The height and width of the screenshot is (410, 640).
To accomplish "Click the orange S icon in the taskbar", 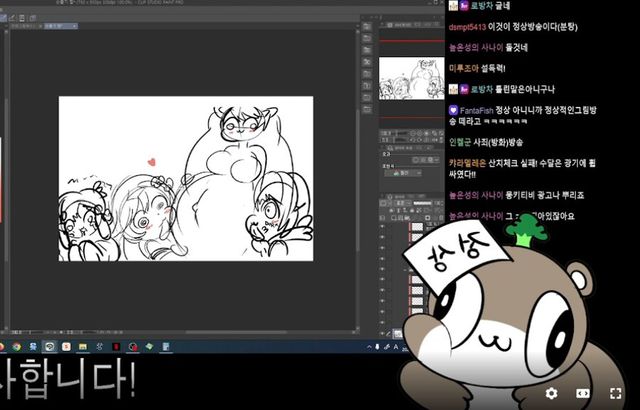I will point(66,346).
